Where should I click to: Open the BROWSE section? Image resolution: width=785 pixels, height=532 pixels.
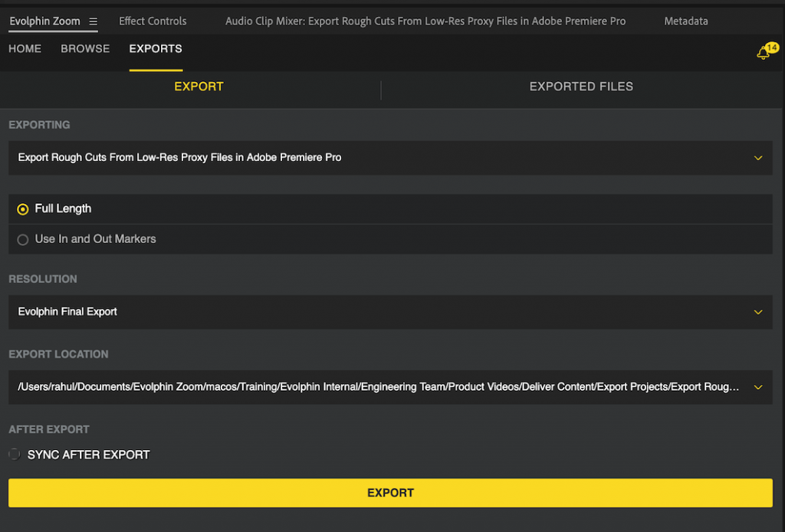[x=85, y=48]
